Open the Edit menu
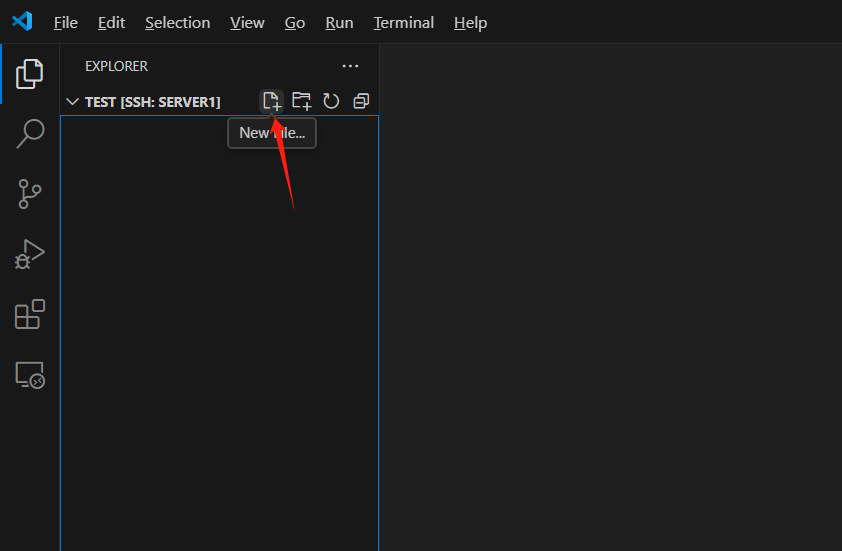842x551 pixels. [111, 22]
